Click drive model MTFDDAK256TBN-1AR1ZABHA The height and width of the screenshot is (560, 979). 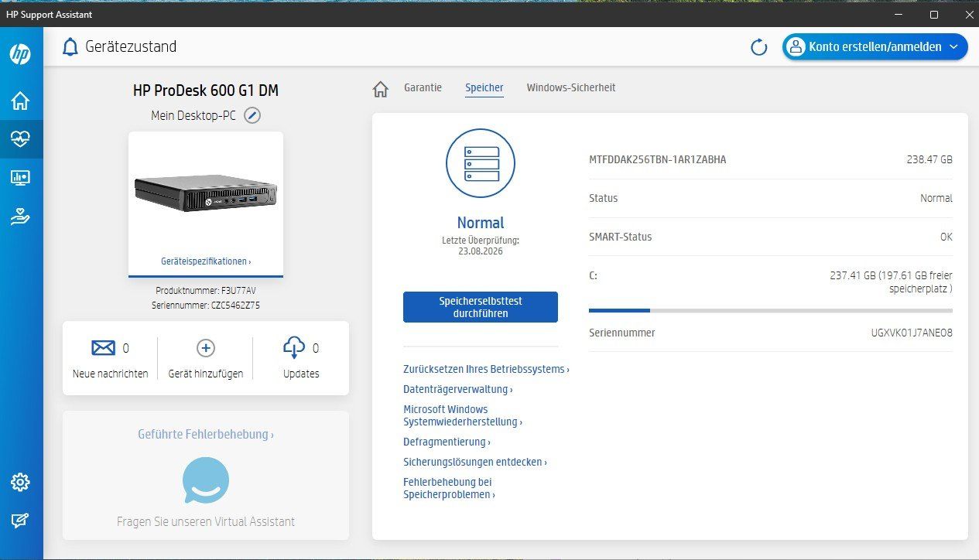tap(658, 160)
